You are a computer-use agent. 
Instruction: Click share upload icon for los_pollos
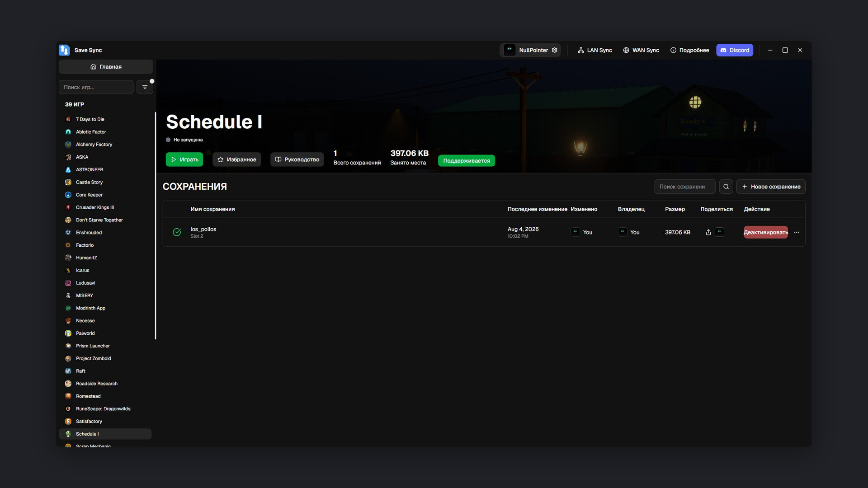708,232
